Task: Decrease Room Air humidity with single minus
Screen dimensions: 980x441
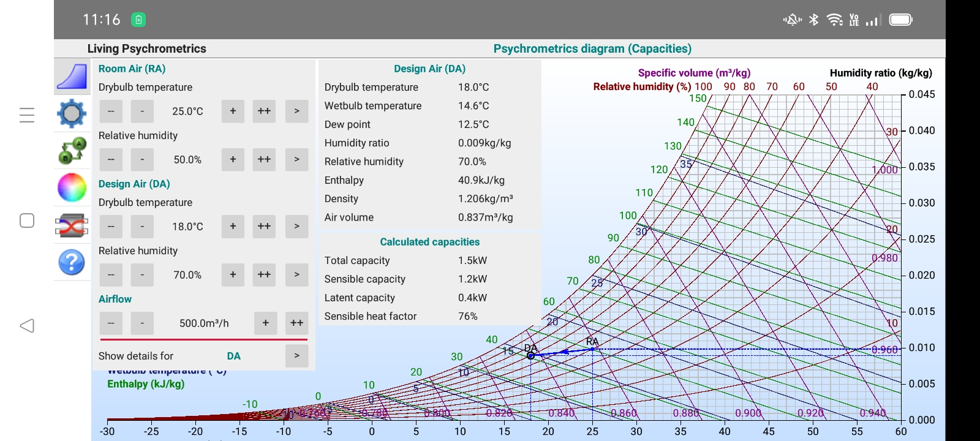Action: point(142,159)
